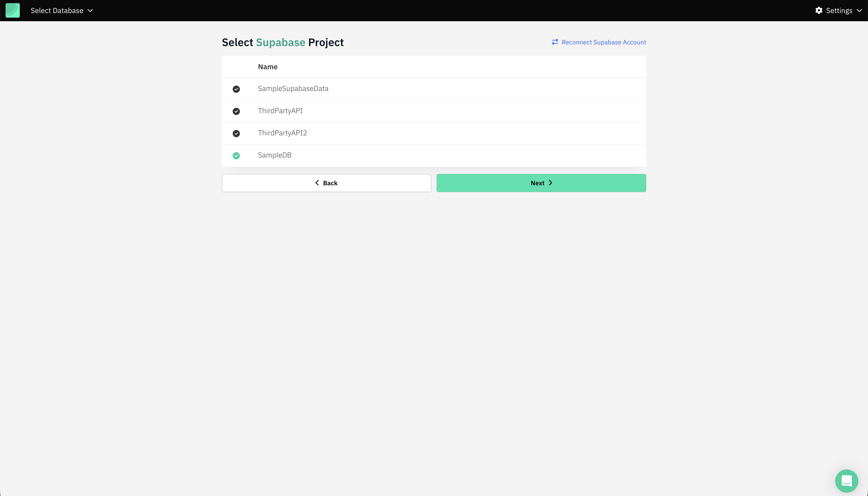Click the Back button

[x=326, y=183]
